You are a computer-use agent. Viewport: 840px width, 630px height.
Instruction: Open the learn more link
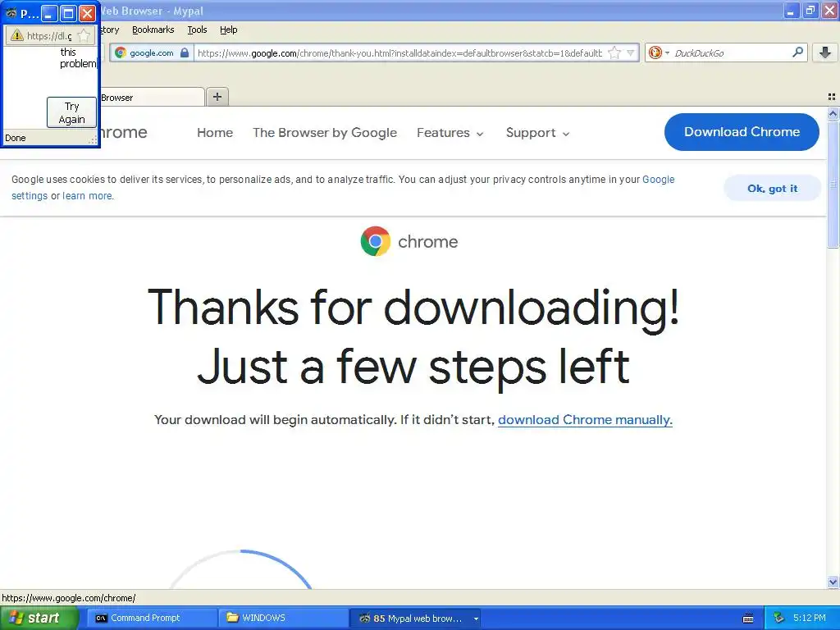(87, 195)
